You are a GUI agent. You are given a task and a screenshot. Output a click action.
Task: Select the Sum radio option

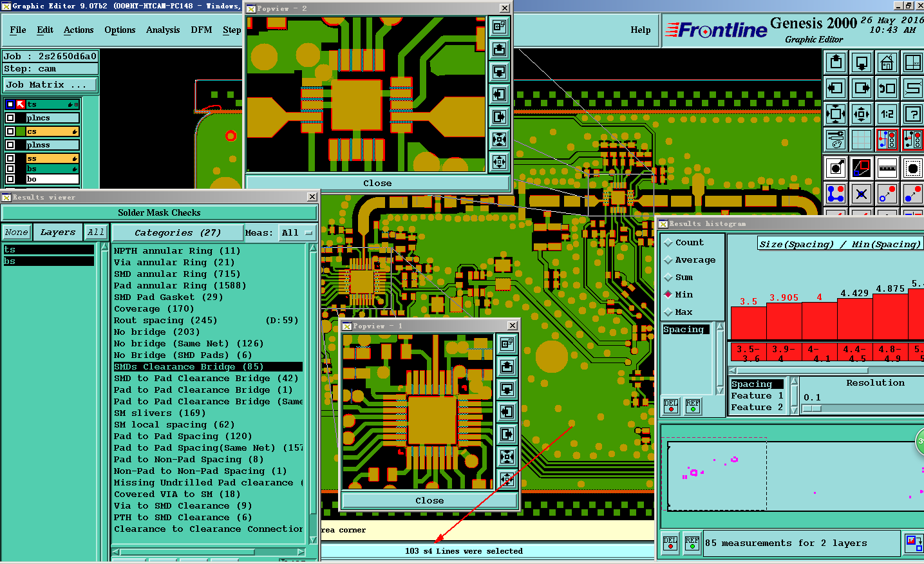(668, 277)
